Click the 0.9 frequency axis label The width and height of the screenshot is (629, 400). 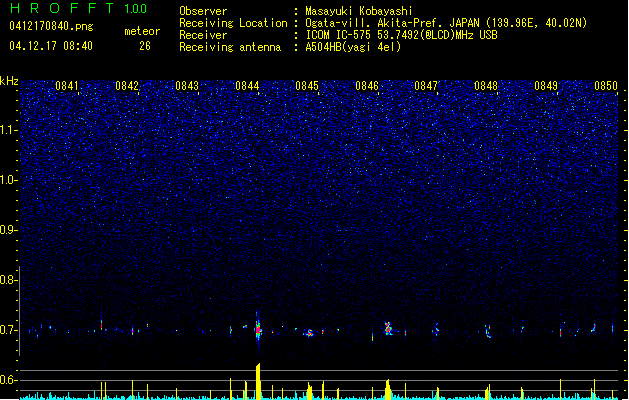pyautogui.click(x=9, y=230)
